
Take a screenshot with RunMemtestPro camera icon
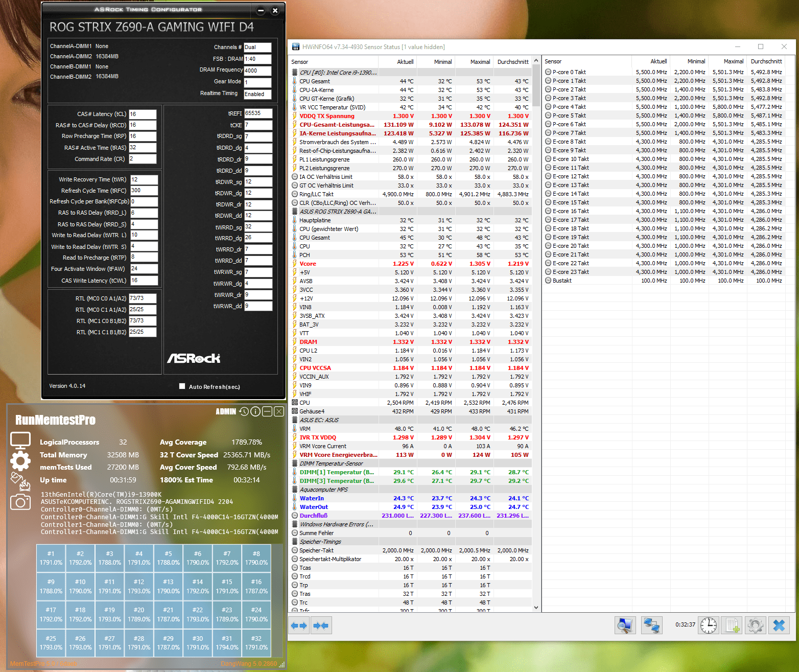(20, 502)
